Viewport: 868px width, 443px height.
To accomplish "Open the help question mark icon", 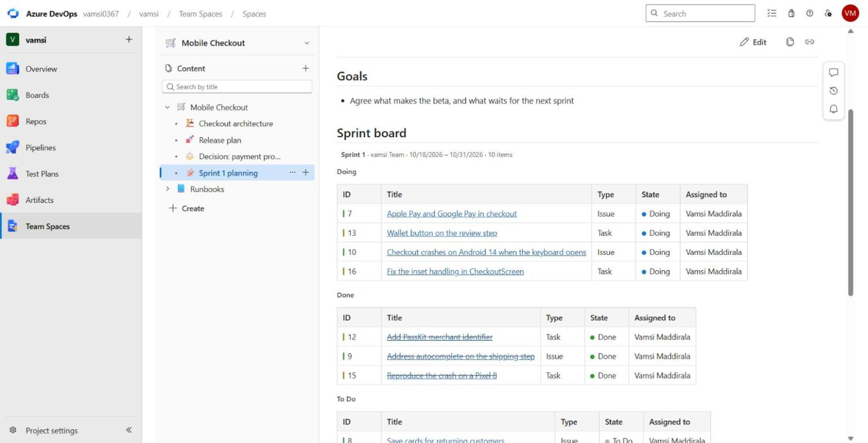I will pyautogui.click(x=810, y=13).
